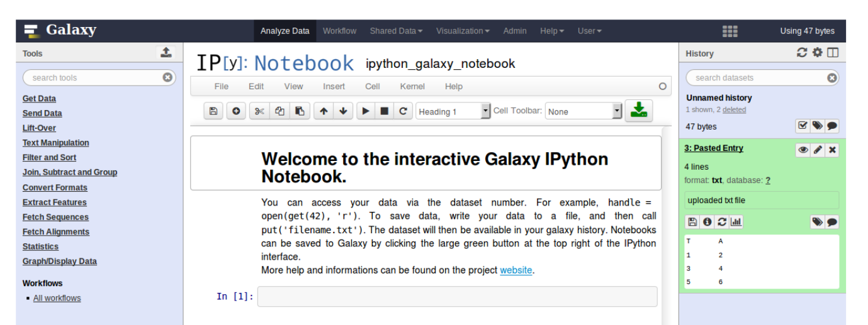View Pasted Entry data with eye icon

[x=803, y=150]
